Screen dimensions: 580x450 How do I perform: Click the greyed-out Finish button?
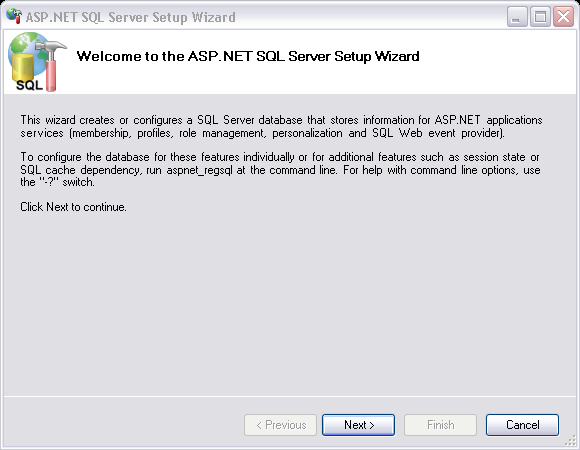click(440, 425)
